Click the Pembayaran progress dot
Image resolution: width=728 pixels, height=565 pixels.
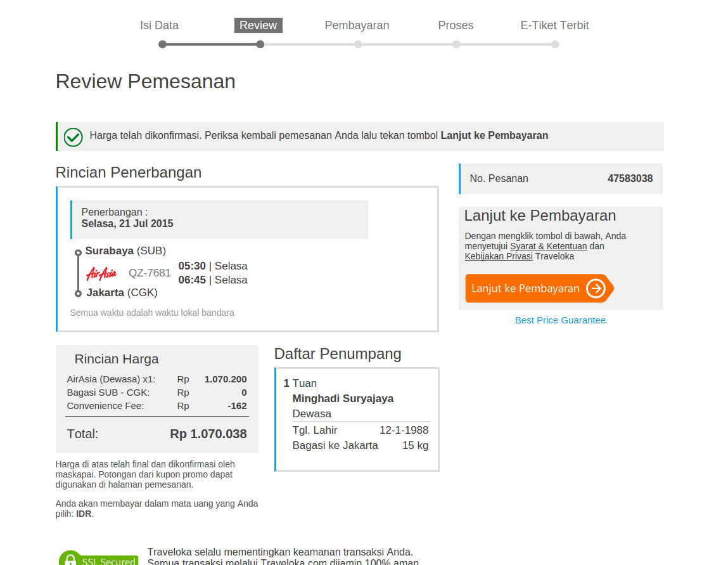(x=358, y=44)
